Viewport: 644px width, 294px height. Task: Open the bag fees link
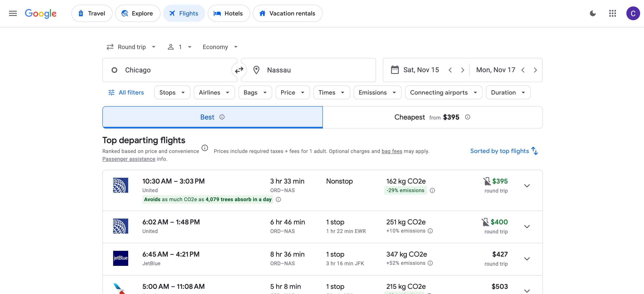pos(392,151)
